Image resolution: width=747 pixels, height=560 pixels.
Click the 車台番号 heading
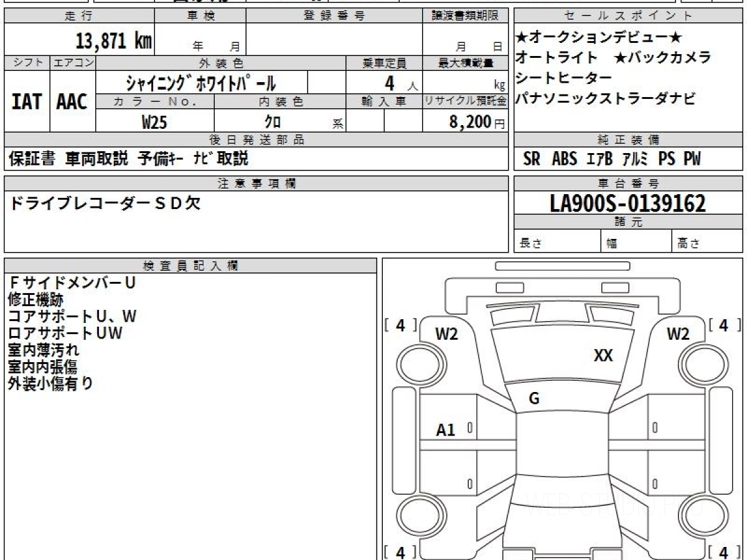(x=628, y=184)
